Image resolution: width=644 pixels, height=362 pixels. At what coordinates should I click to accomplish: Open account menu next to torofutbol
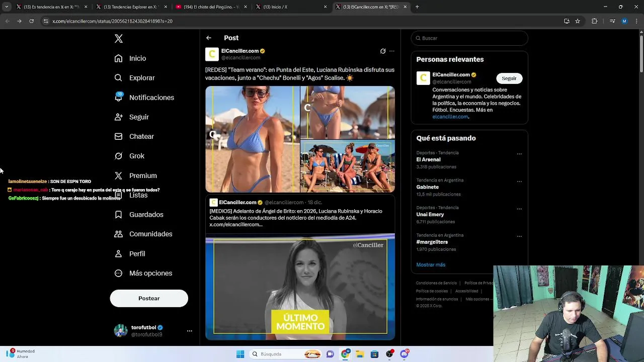click(190, 331)
